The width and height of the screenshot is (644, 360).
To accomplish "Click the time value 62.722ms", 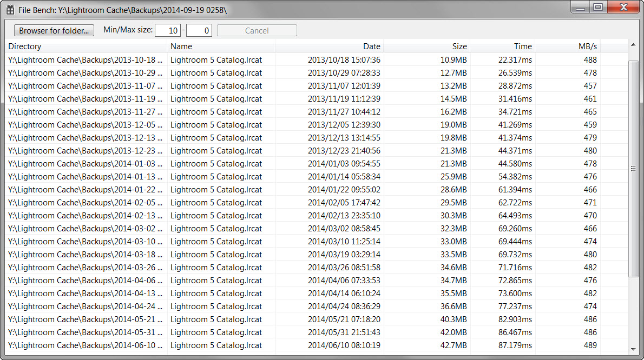I will coord(515,203).
